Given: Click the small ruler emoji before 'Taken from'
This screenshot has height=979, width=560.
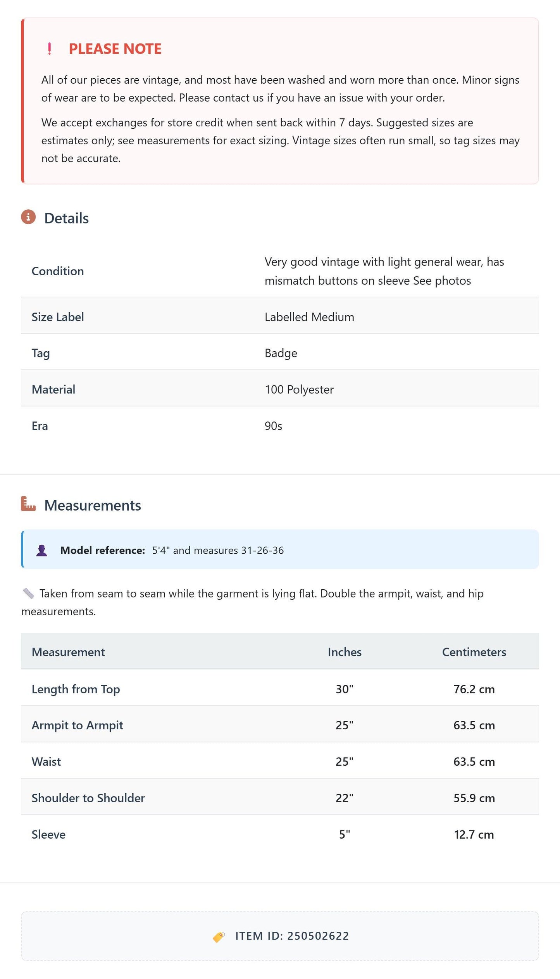Looking at the screenshot, I should 28,593.
